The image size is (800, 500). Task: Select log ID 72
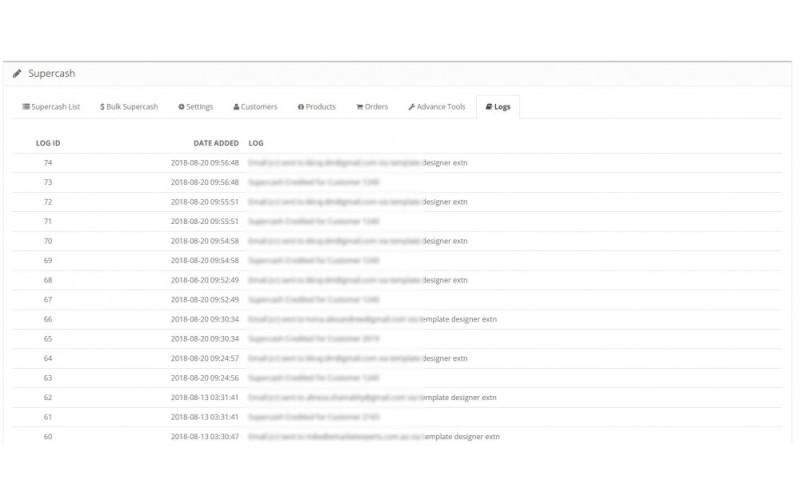point(48,202)
